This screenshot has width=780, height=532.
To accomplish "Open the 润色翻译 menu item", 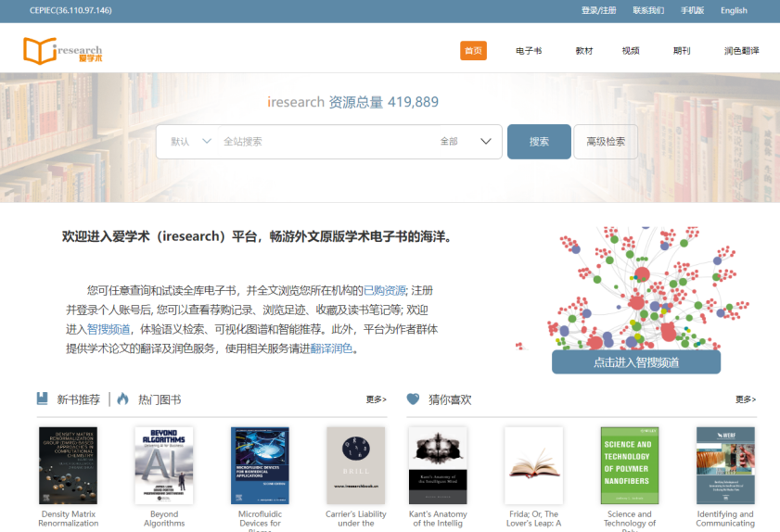I will [741, 51].
